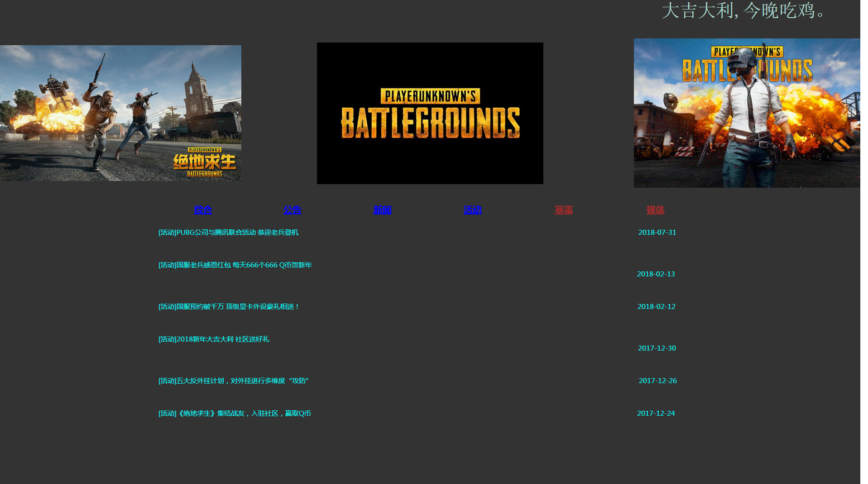The image size is (868, 484).
Task: Open the 赛事 tab link
Action: 563,210
